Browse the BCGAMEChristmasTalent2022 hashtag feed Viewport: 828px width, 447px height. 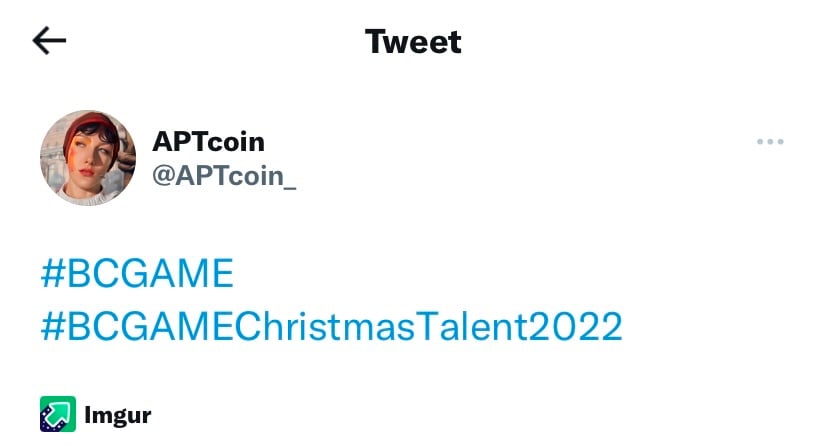(x=331, y=326)
